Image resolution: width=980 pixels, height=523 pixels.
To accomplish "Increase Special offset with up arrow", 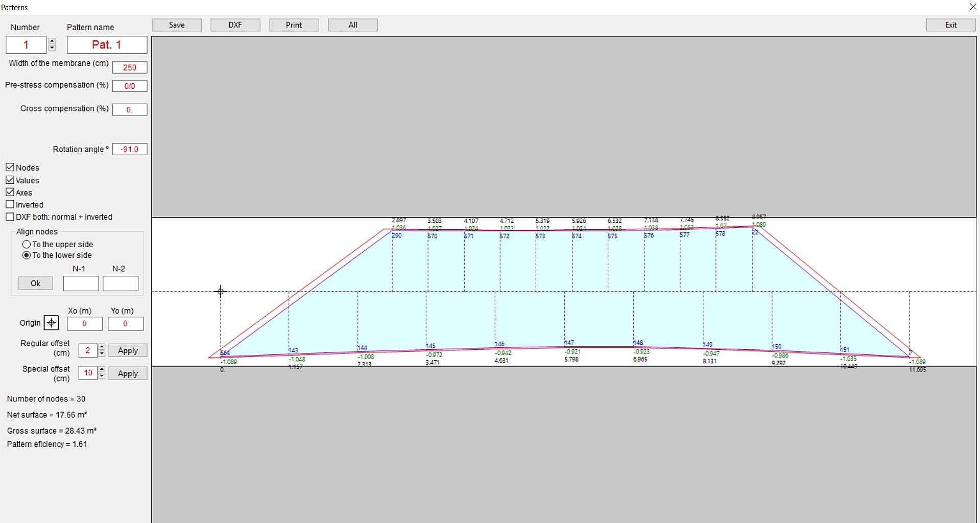I will coord(101,369).
